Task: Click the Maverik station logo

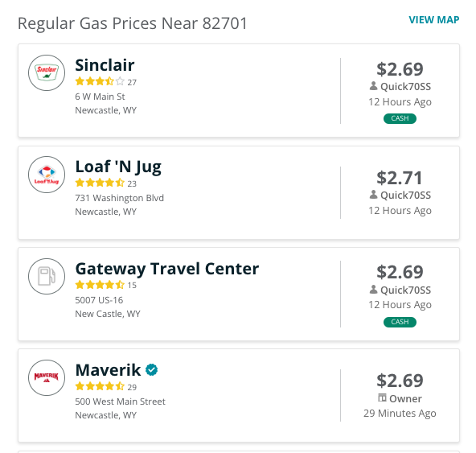Action: click(47, 377)
